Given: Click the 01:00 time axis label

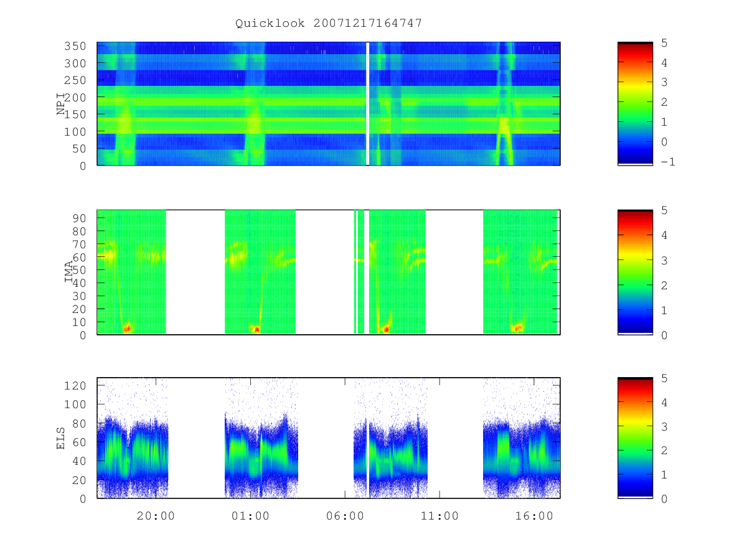Looking at the screenshot, I should pyautogui.click(x=250, y=516).
